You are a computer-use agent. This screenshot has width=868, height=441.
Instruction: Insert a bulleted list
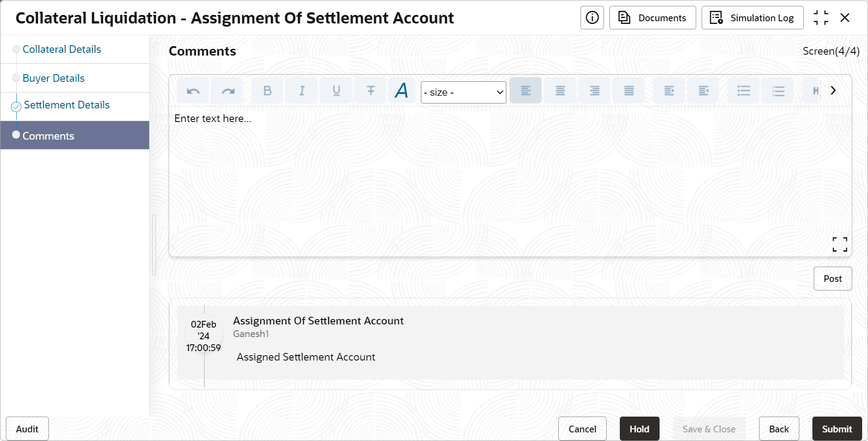click(x=744, y=91)
